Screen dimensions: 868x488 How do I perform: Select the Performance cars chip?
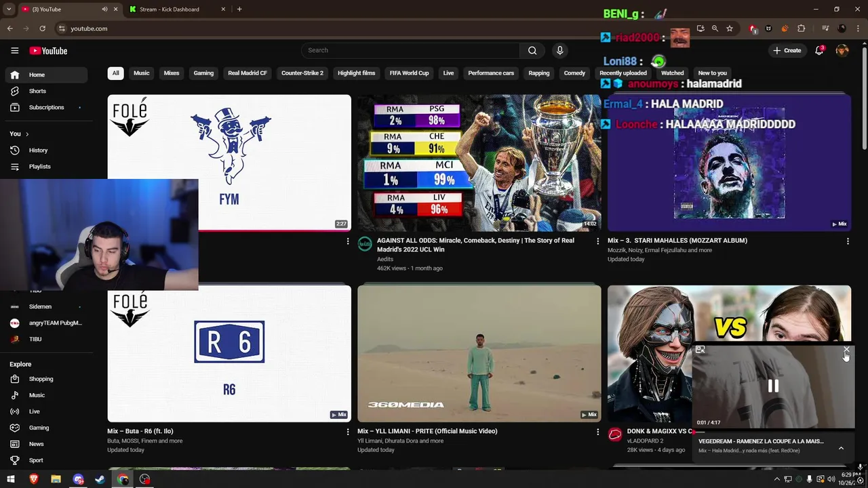(x=491, y=73)
